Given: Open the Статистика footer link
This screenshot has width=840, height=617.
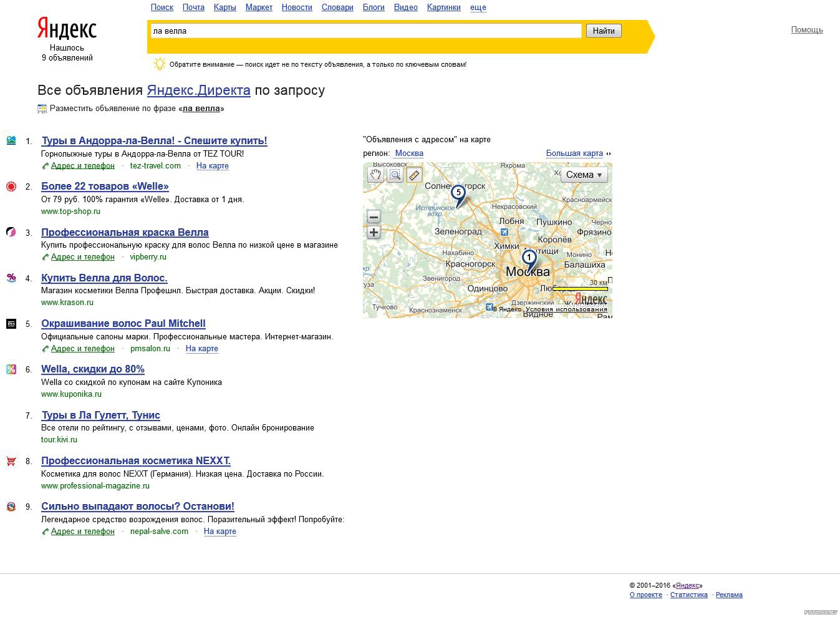Looking at the screenshot, I should click(689, 595).
